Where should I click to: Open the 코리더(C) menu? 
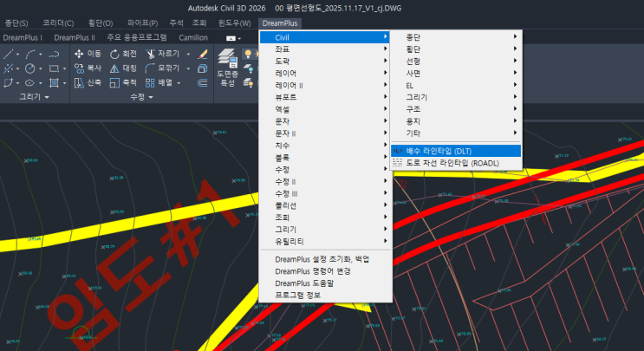coord(58,23)
